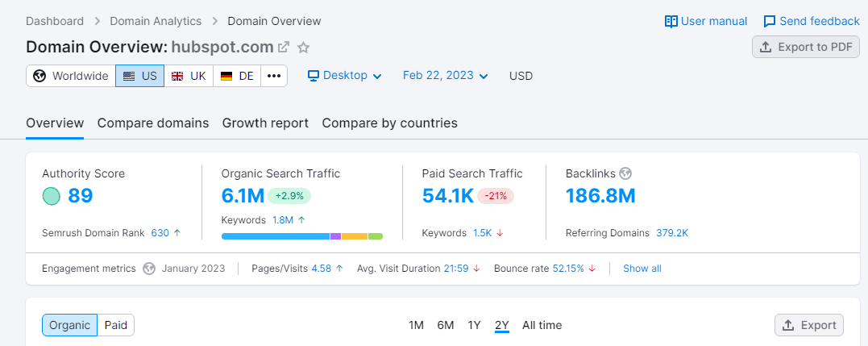This screenshot has width=868, height=346.
Task: Click green segment of keywords bar
Action: (x=376, y=236)
